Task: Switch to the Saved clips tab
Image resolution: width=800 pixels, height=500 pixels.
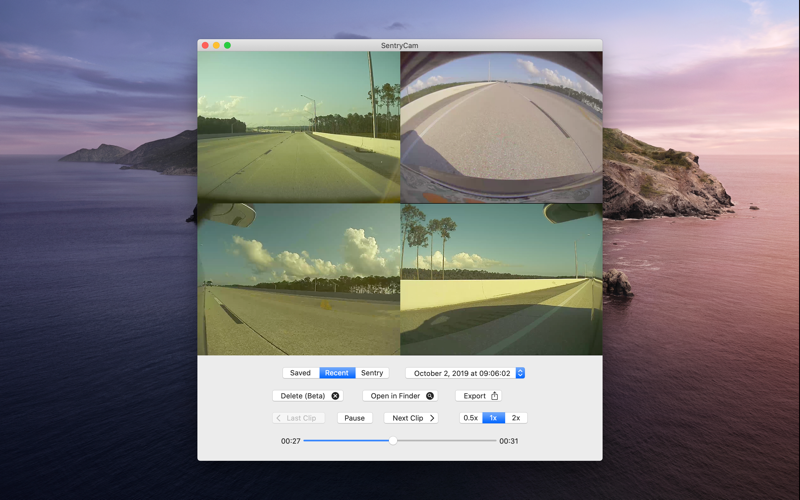Action: (x=301, y=373)
